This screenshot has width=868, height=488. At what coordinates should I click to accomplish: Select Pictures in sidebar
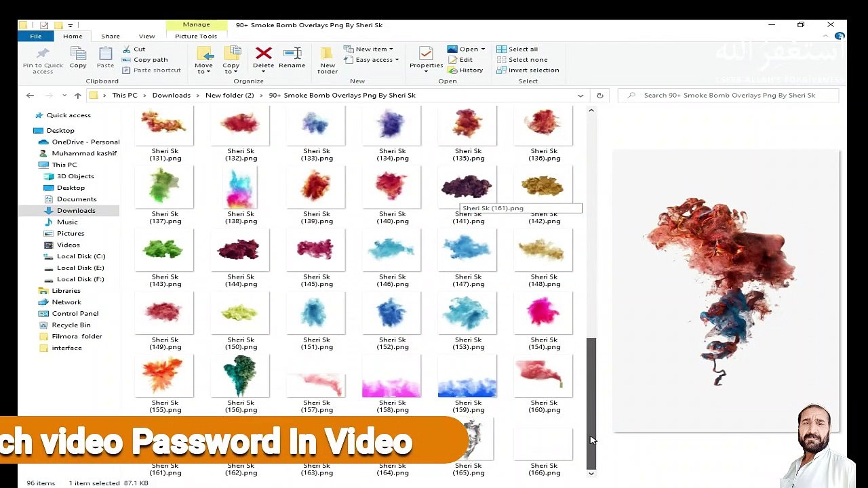tap(71, 233)
